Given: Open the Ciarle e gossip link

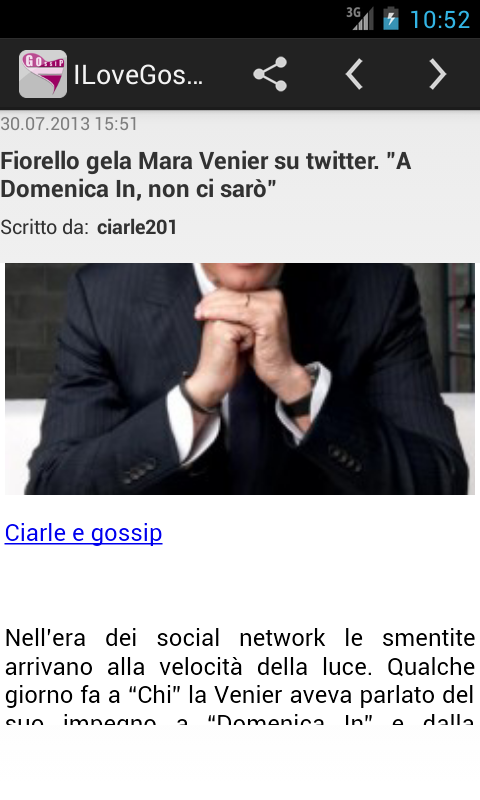Looking at the screenshot, I should point(84,533).
